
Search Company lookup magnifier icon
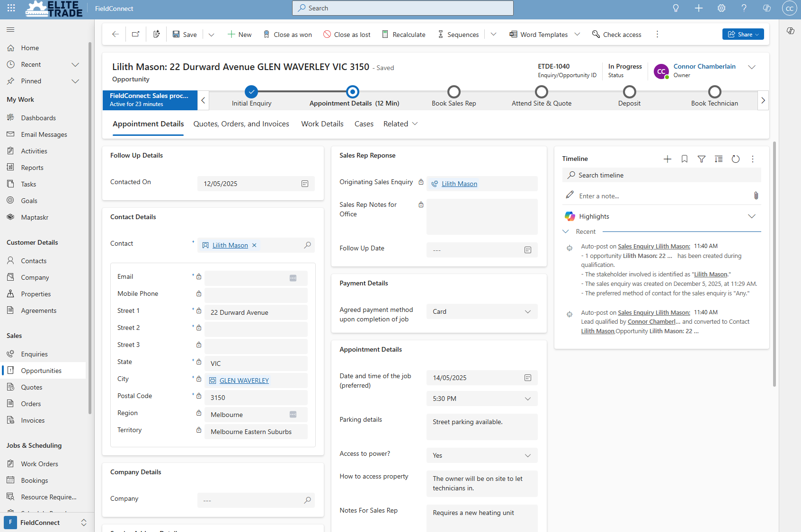click(x=307, y=500)
